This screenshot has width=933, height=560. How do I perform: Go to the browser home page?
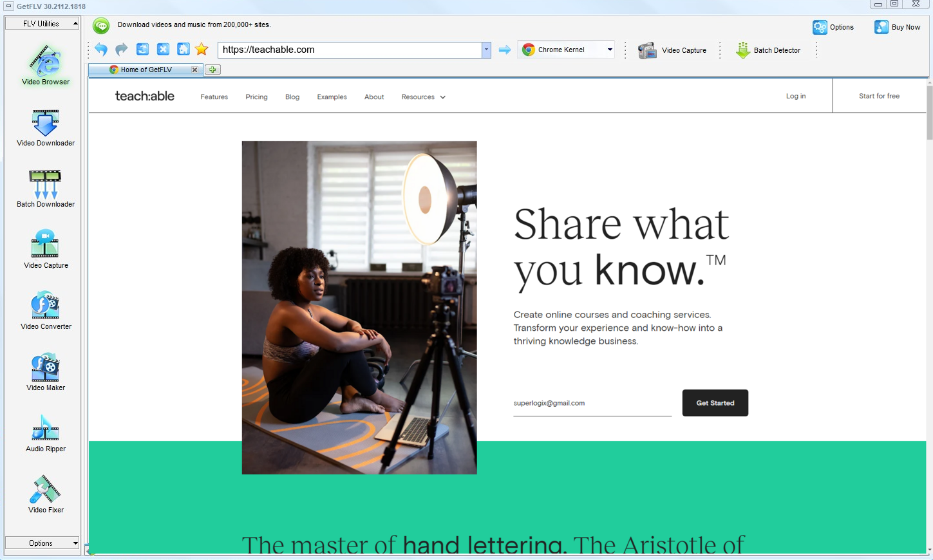184,50
